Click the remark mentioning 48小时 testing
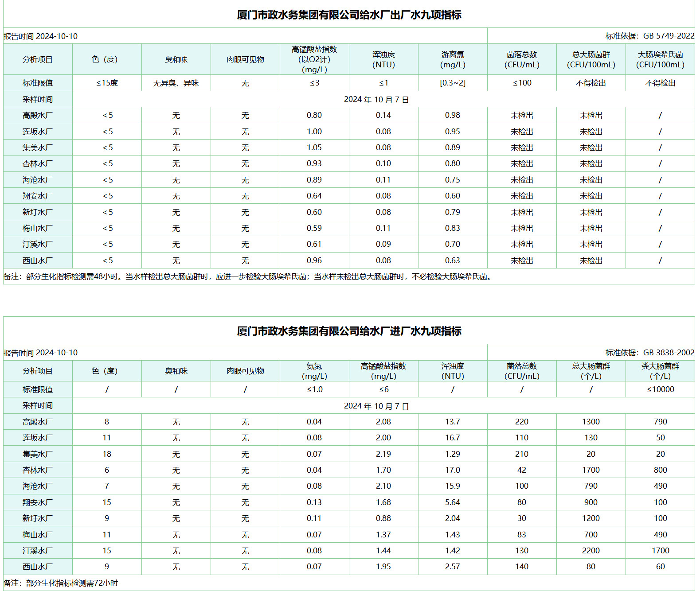Image resolution: width=700 pixels, height=591 pixels. pyautogui.click(x=248, y=276)
